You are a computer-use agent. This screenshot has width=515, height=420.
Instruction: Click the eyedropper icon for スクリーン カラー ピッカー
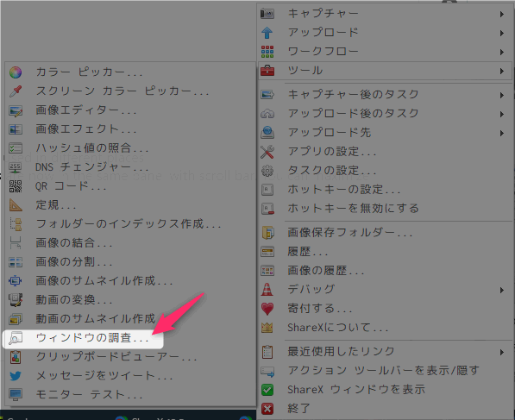tap(16, 91)
